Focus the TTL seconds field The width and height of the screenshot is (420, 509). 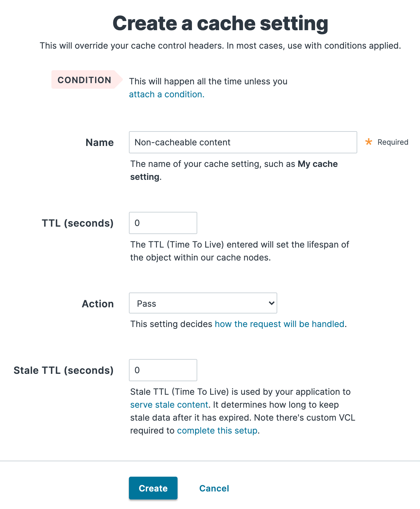coord(163,223)
